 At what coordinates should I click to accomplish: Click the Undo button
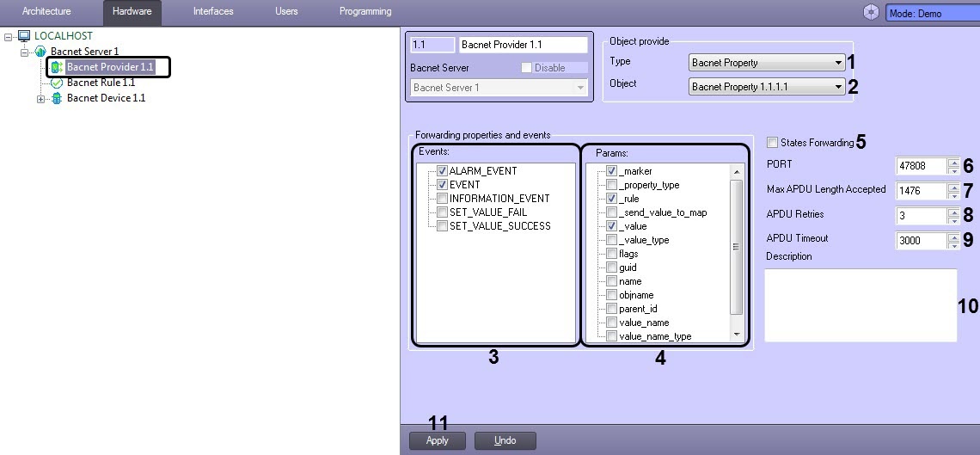[x=505, y=440]
